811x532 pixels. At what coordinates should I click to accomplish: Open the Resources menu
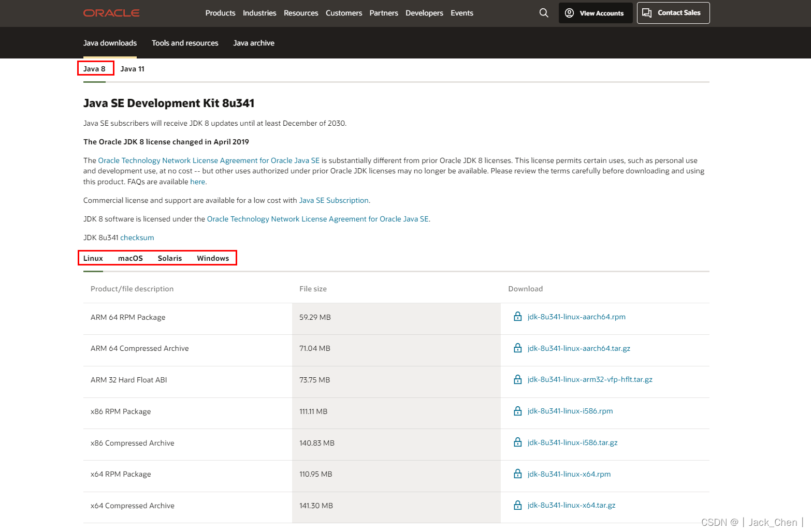301,13
